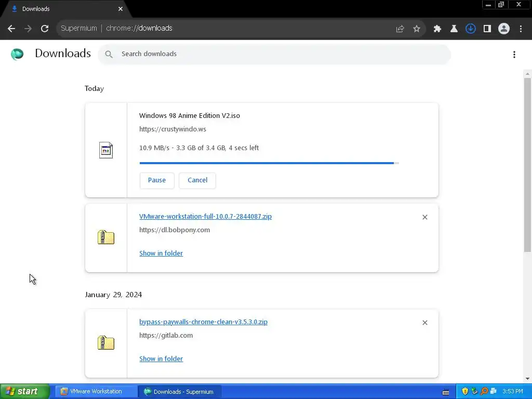Show VMware workstation zip in folder
532x399 pixels.
pyautogui.click(x=161, y=254)
